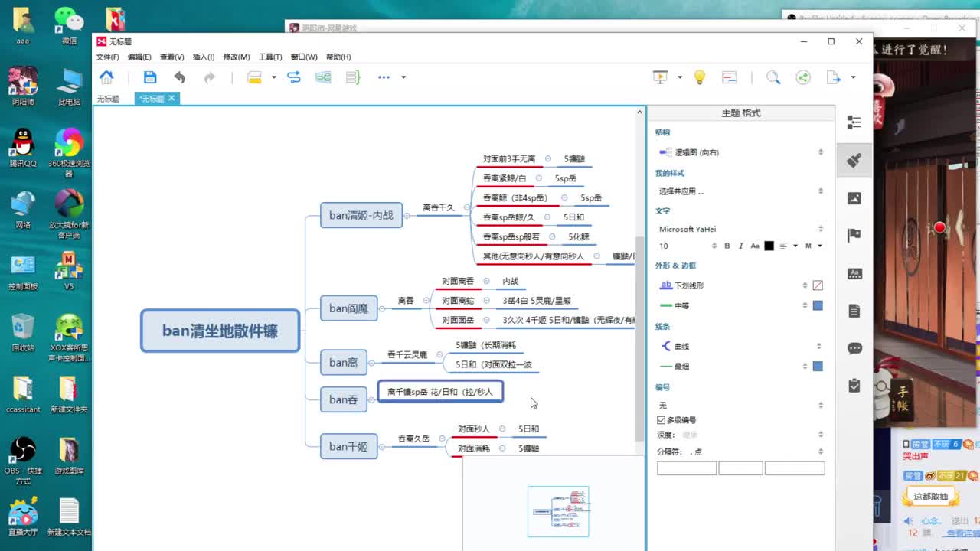Open the Microsoft YaHei font dropdown
The image size is (980, 551).
(x=740, y=229)
